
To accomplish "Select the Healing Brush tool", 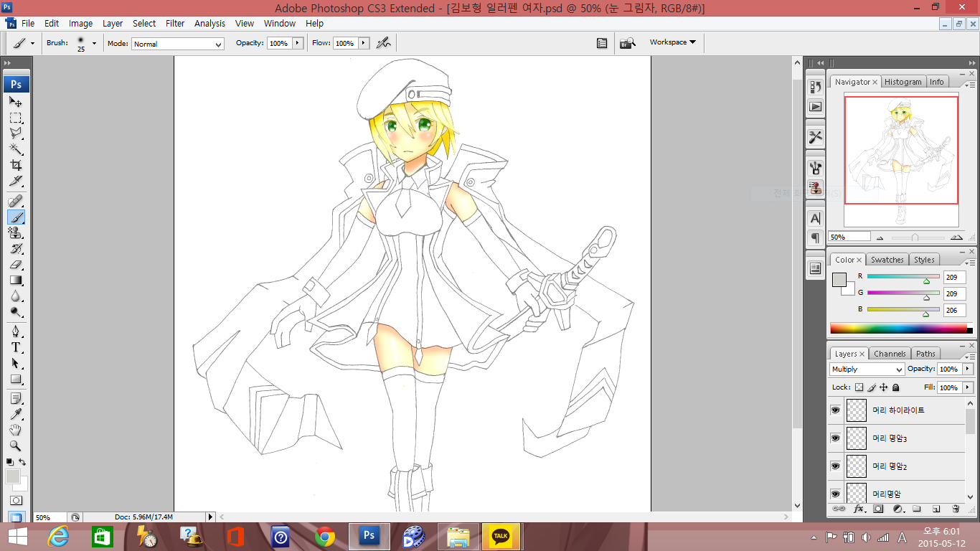I will (x=16, y=201).
